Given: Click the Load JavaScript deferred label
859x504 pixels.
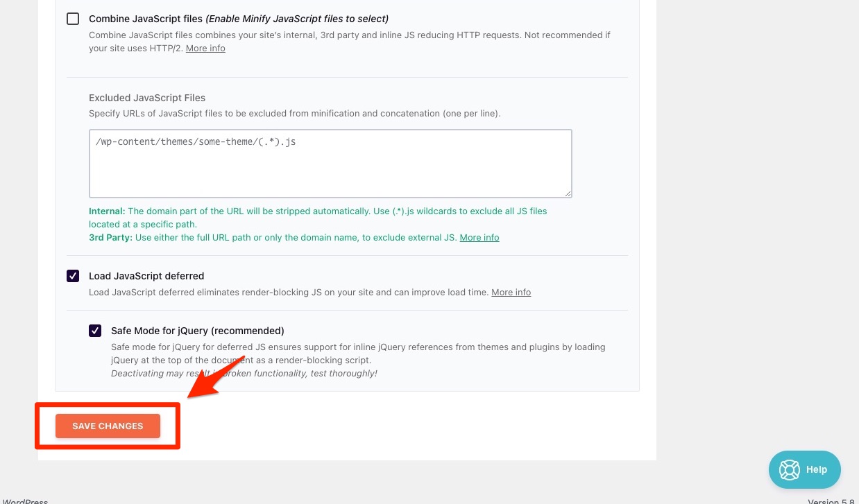Looking at the screenshot, I should pyautogui.click(x=146, y=276).
